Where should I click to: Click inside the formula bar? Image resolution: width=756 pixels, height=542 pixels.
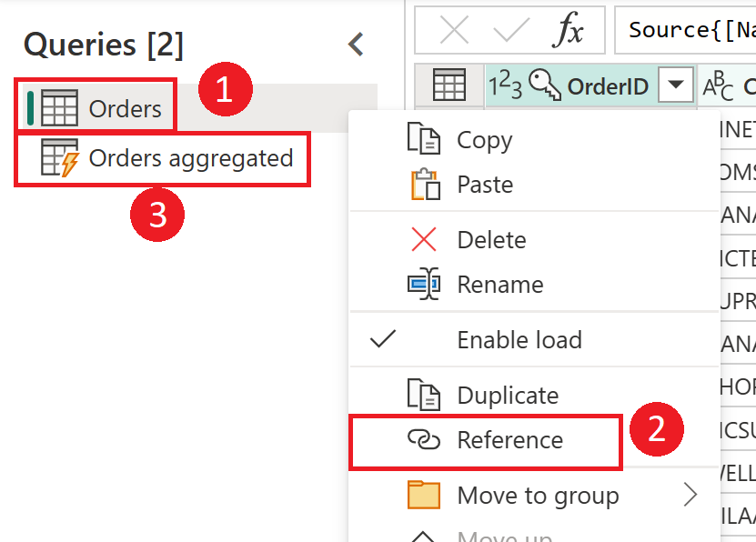point(691,28)
